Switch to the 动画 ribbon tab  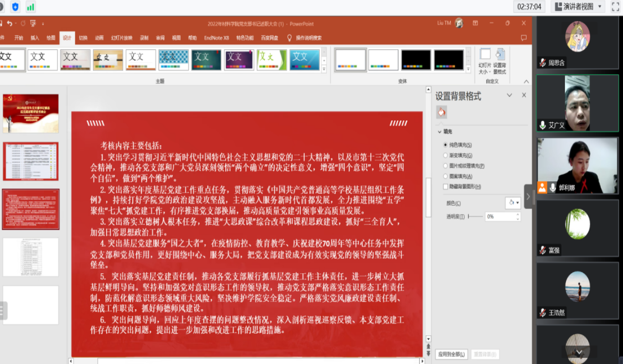99,38
